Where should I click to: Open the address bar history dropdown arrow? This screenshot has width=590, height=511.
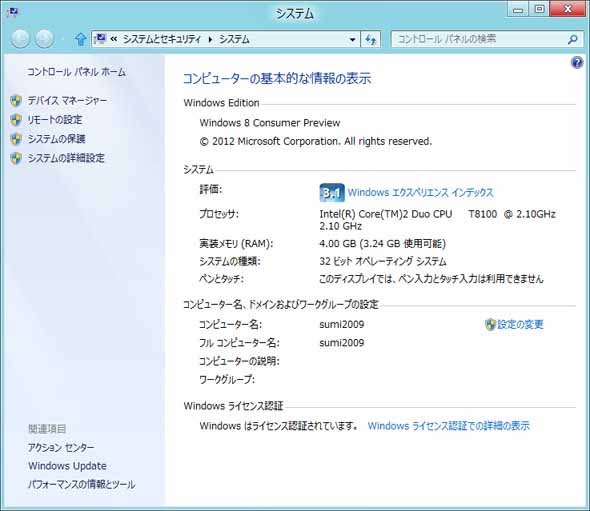[x=353, y=39]
